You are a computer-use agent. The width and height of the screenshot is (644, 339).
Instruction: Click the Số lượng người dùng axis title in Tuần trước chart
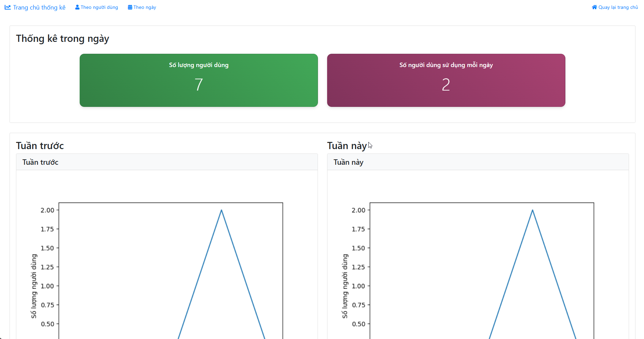(34, 286)
